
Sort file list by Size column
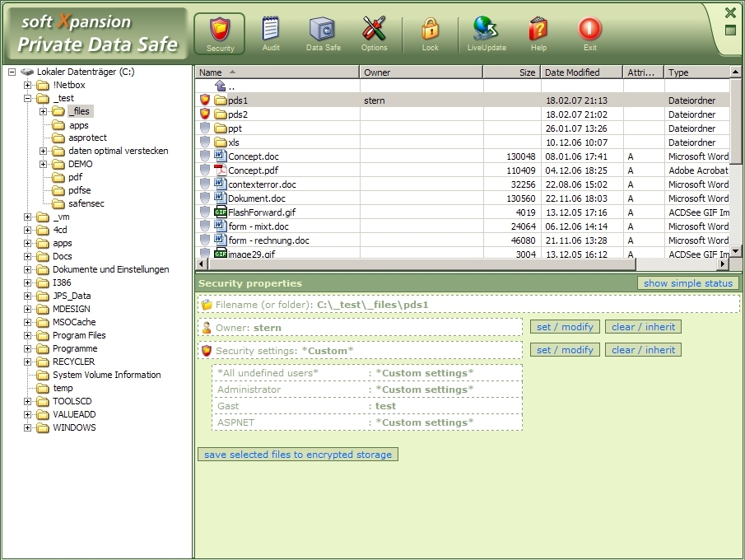pos(510,72)
